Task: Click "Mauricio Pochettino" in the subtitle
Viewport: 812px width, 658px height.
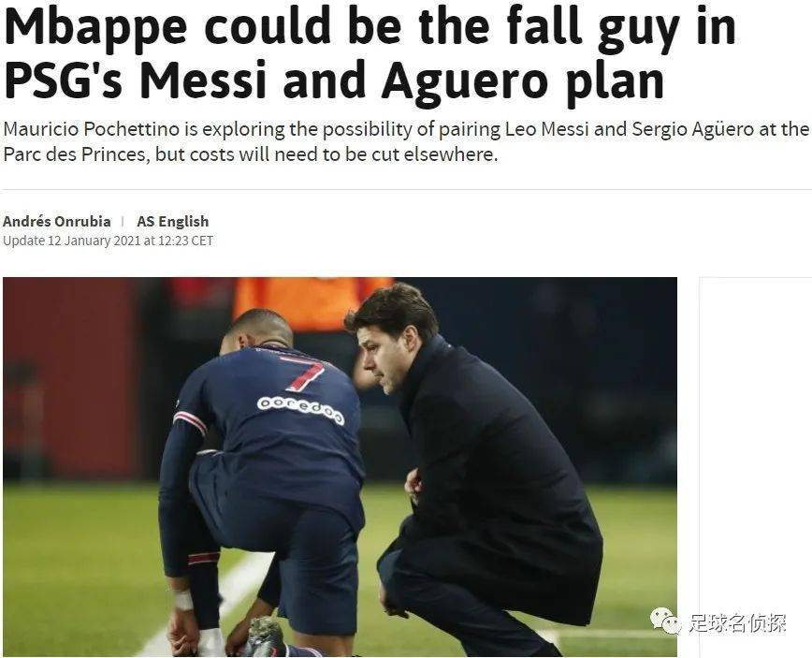Action: click(91, 129)
